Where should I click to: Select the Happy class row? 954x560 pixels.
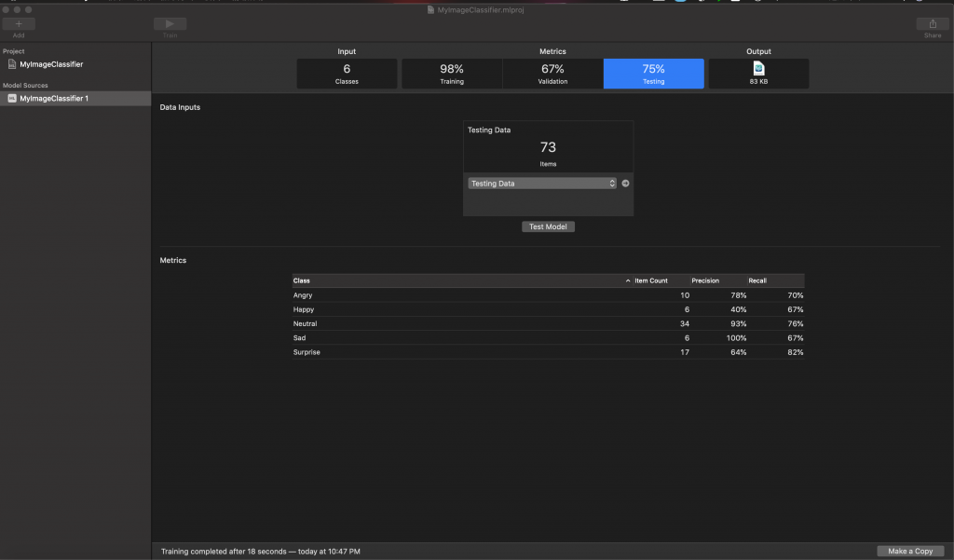548,309
